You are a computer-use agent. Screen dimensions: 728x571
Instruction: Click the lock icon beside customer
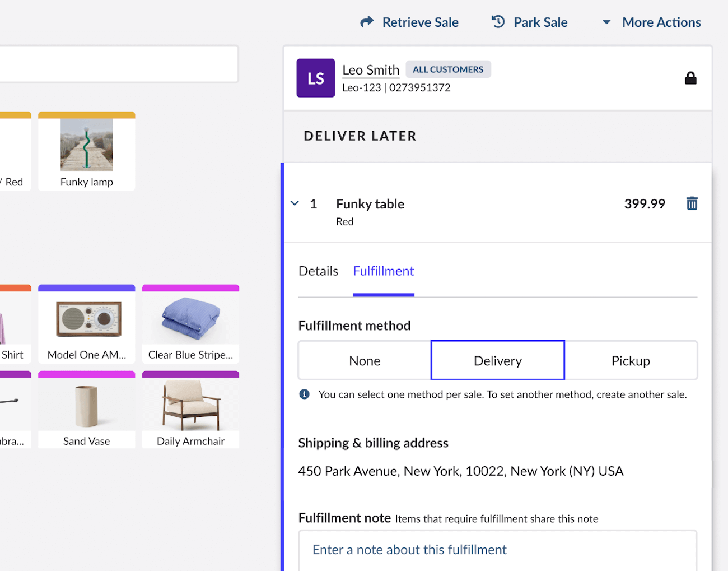[690, 78]
